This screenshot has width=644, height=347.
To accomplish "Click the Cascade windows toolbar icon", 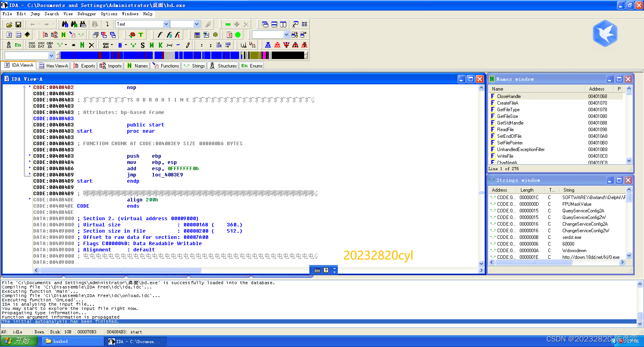I will coord(265,24).
